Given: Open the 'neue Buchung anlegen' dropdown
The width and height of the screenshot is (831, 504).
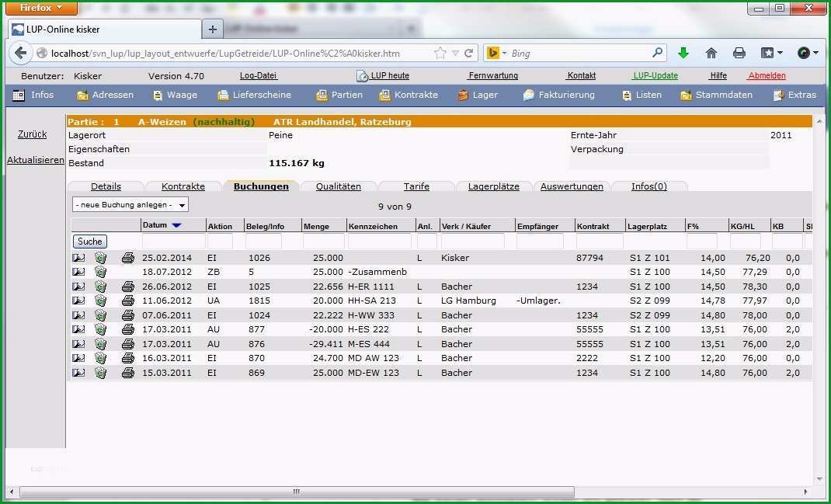Looking at the screenshot, I should 130,204.
